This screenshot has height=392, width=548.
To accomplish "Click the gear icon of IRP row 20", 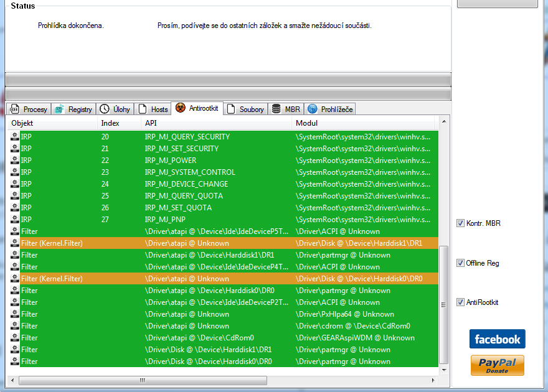I will tap(15, 136).
